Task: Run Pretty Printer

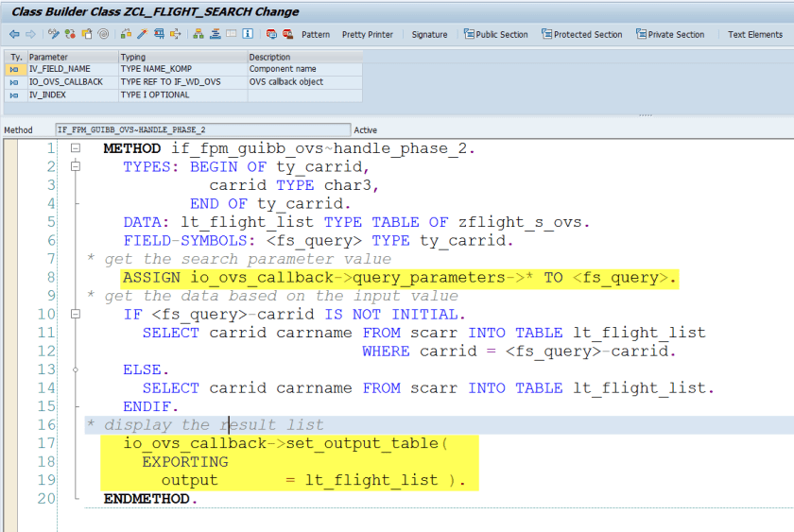Action: pyautogui.click(x=367, y=34)
